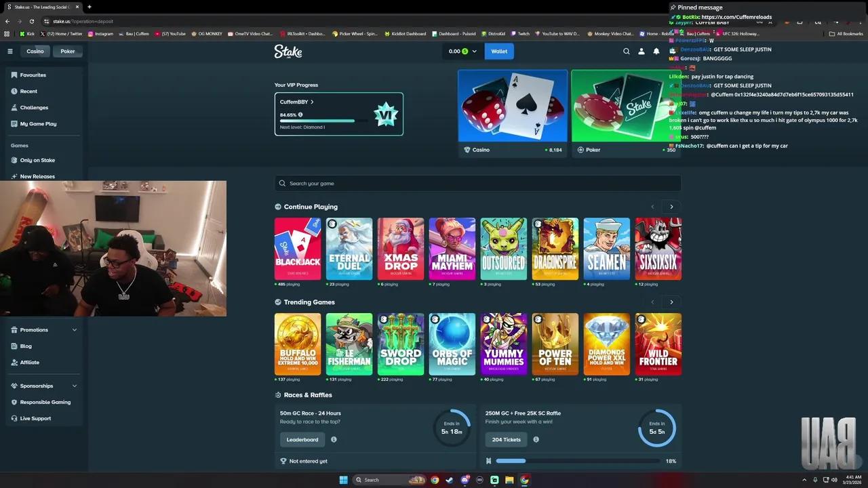Click the raffle progress bar at 18%
Image resolution: width=868 pixels, height=488 pixels.
point(576,461)
